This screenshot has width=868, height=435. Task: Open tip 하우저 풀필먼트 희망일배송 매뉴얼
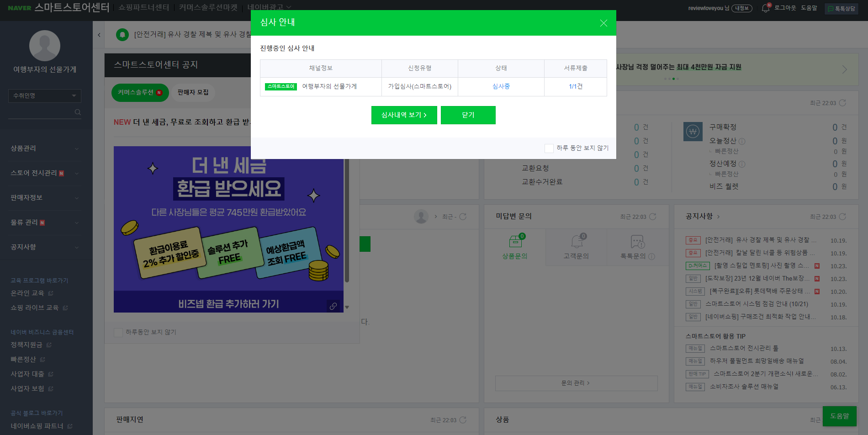point(757,361)
